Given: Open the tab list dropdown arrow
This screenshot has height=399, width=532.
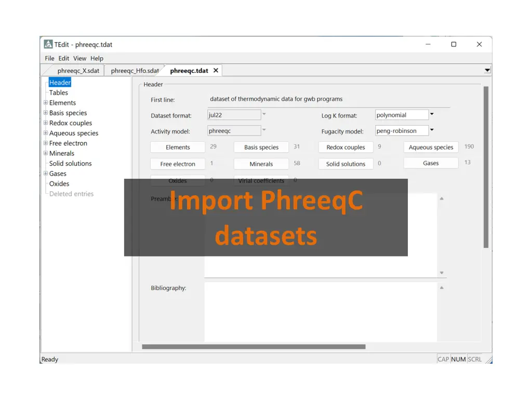Looking at the screenshot, I should coord(487,70).
